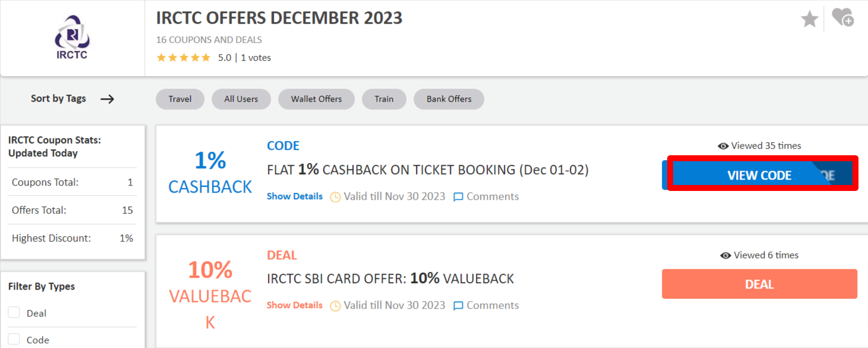Image resolution: width=868 pixels, height=348 pixels.
Task: Click the clock icon on the SBI deal
Action: click(x=334, y=305)
